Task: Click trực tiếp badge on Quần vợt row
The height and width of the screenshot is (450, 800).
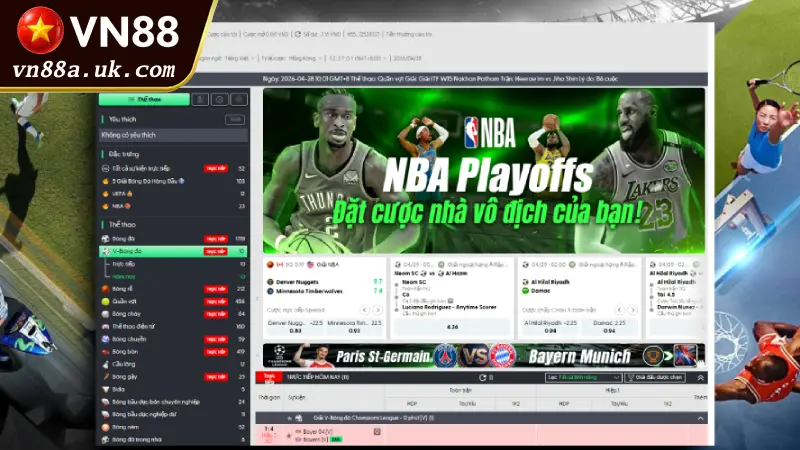Action: tap(216, 302)
